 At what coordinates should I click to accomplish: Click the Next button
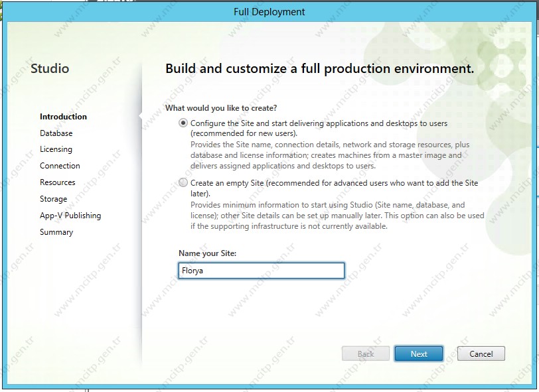point(419,354)
